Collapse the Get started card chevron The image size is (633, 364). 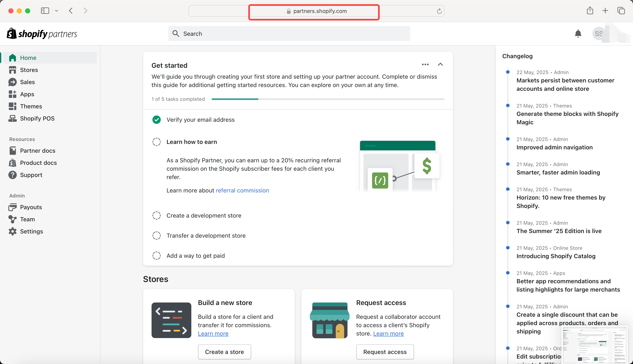(x=440, y=64)
